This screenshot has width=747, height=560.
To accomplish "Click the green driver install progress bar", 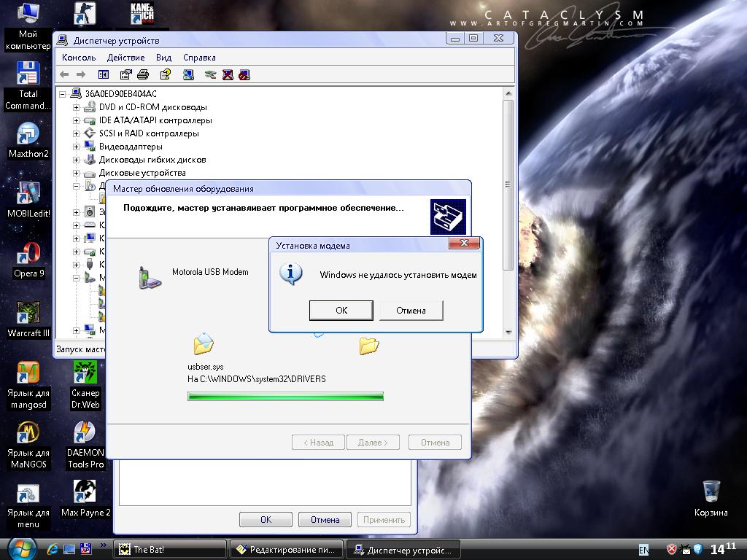I will 285,396.
